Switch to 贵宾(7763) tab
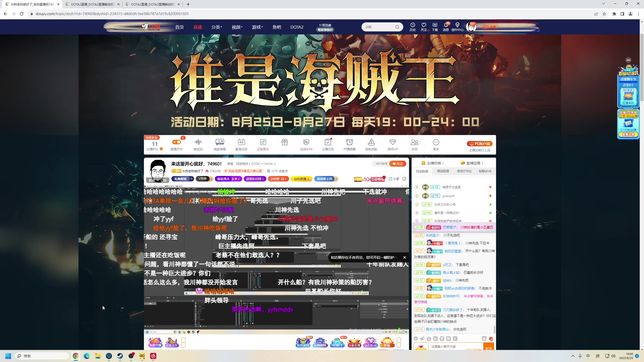 point(464,171)
